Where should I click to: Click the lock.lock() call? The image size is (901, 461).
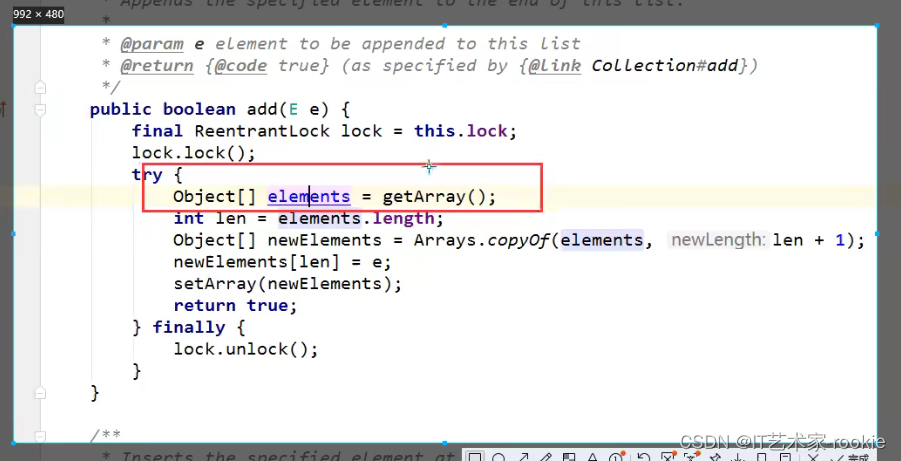(x=193, y=153)
